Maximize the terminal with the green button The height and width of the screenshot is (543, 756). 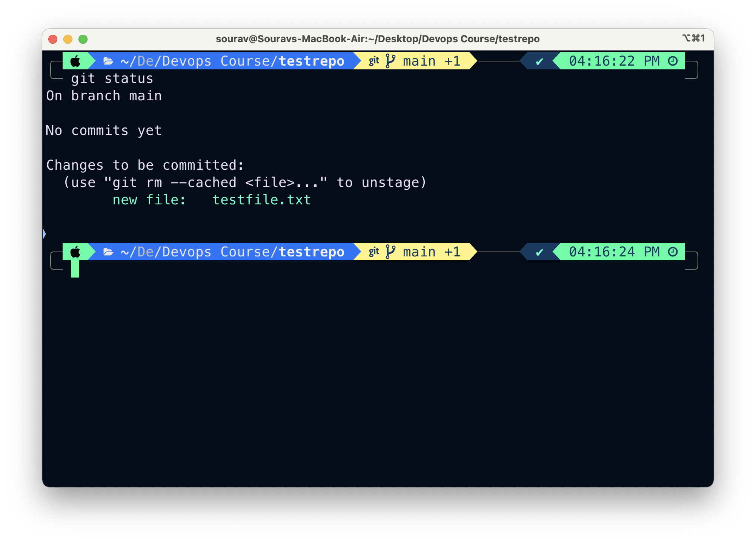(x=83, y=39)
